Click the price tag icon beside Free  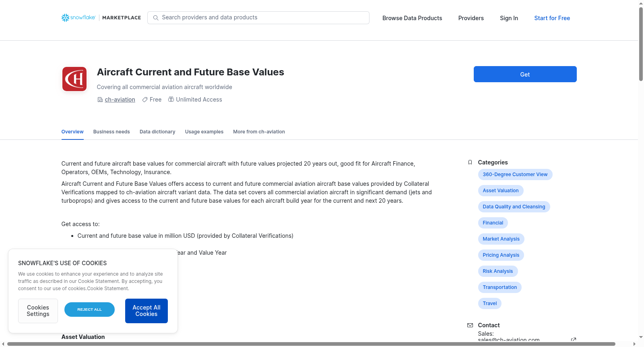145,100
